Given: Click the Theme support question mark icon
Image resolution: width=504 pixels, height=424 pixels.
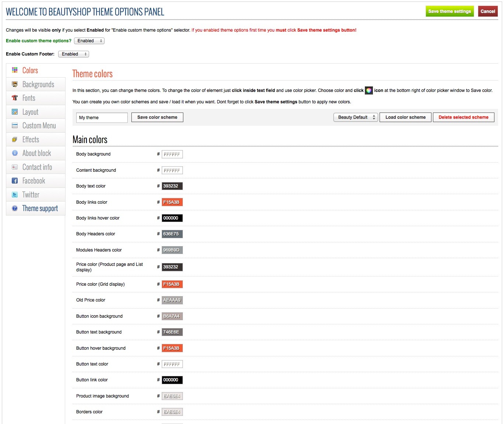Looking at the screenshot, I should click(x=15, y=208).
